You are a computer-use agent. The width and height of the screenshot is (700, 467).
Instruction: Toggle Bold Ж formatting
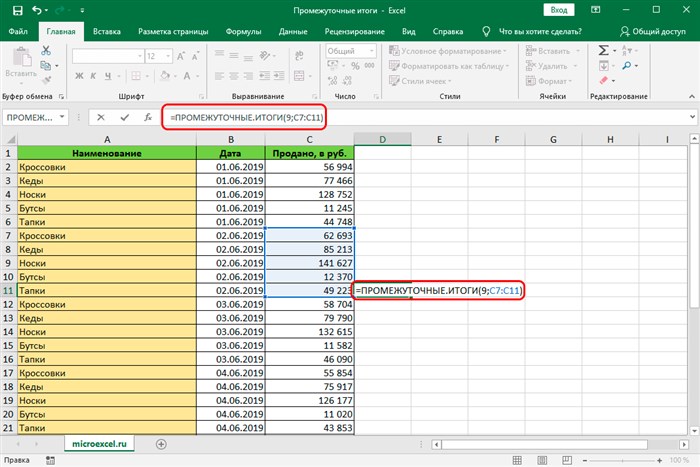tap(79, 76)
